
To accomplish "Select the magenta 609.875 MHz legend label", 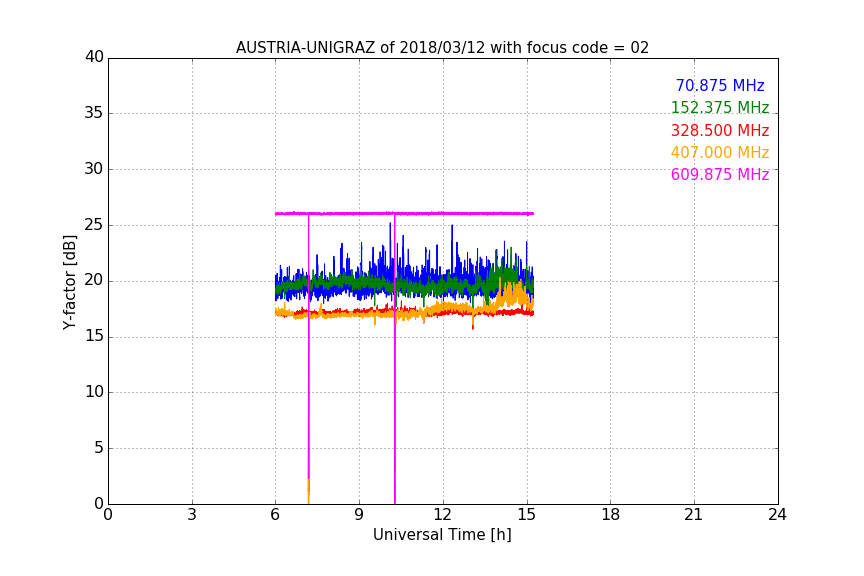I will 720,174.
